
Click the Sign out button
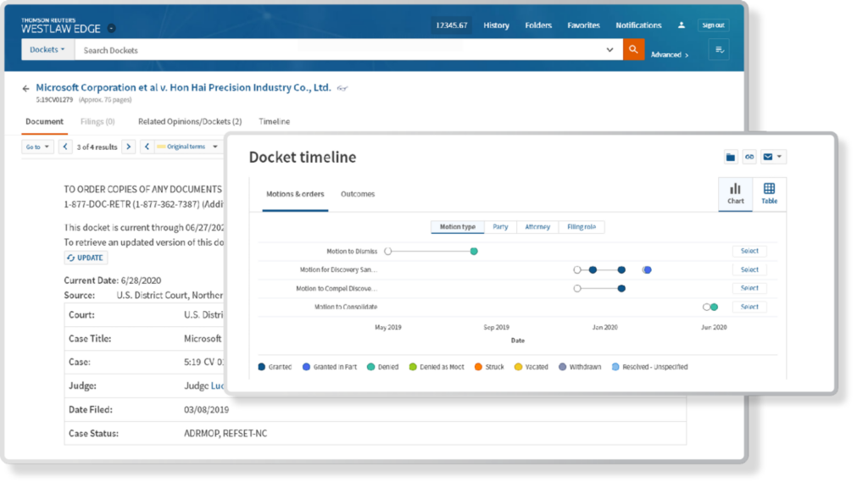[713, 25]
